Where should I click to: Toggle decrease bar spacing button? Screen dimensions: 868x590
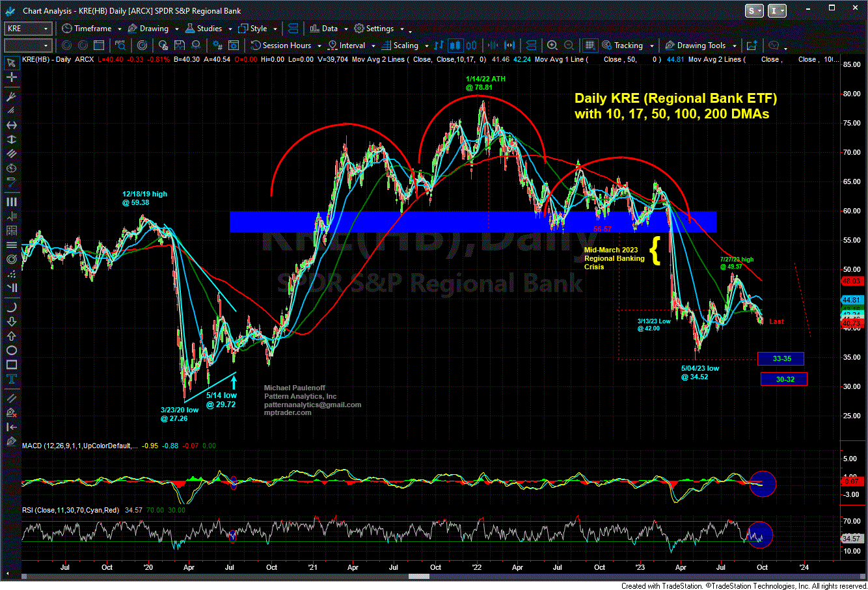click(493, 46)
